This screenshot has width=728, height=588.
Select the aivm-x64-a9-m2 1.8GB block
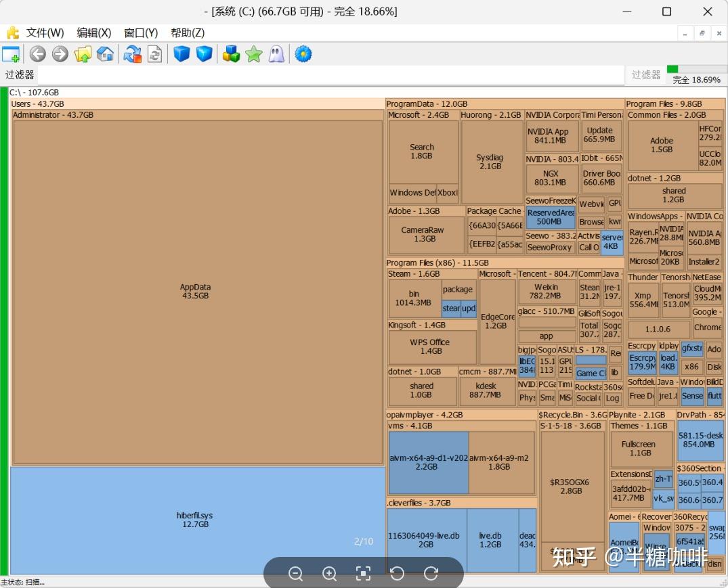(x=501, y=462)
